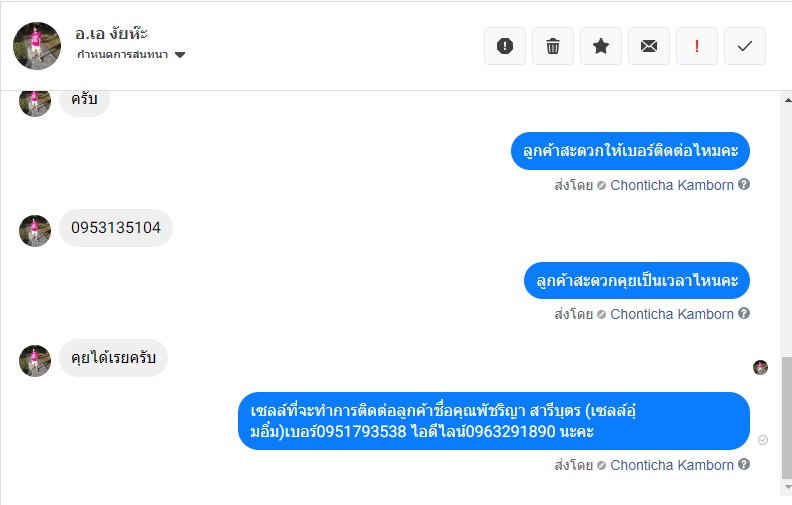This screenshot has width=792, height=505.
Task: Click help icon under convenient-time question
Action: point(744,314)
